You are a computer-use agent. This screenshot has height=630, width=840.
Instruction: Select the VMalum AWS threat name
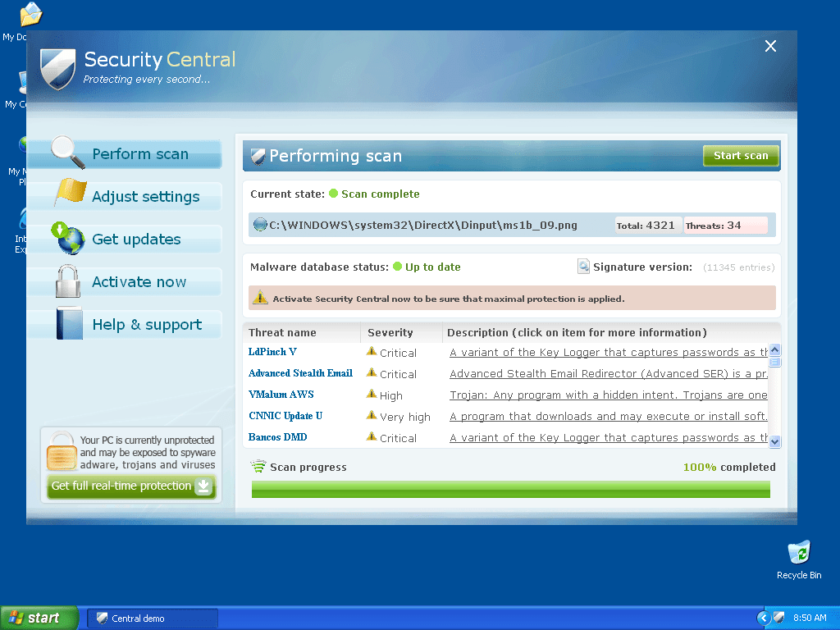point(281,395)
